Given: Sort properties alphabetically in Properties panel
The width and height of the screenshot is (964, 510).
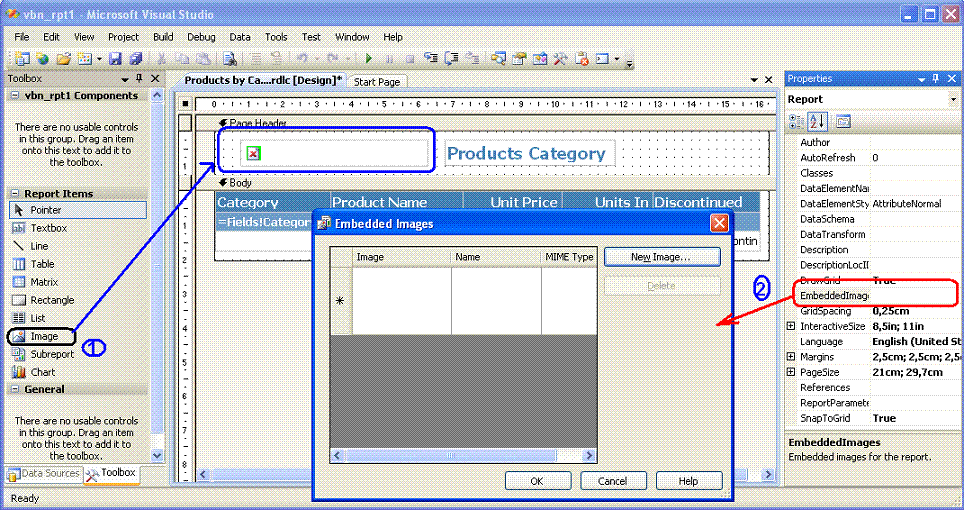Looking at the screenshot, I should click(x=818, y=121).
